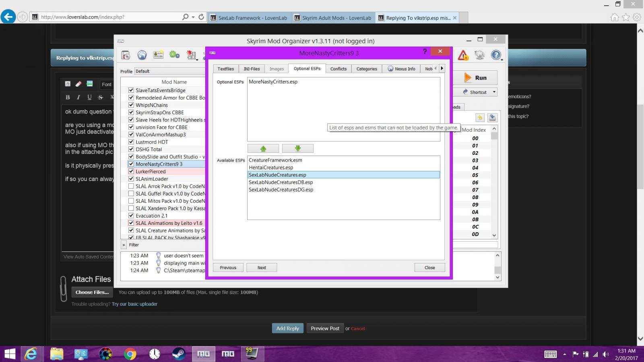Screen dimensions: 644x362
Task: Show hidden system tray icons arrow
Action: 564,354
